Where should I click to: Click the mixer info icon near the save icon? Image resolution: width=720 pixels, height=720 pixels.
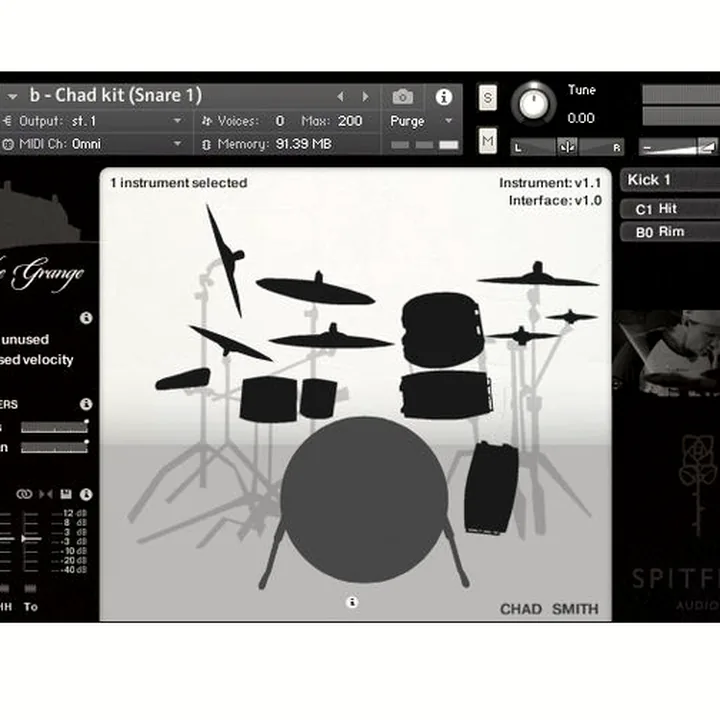86,495
